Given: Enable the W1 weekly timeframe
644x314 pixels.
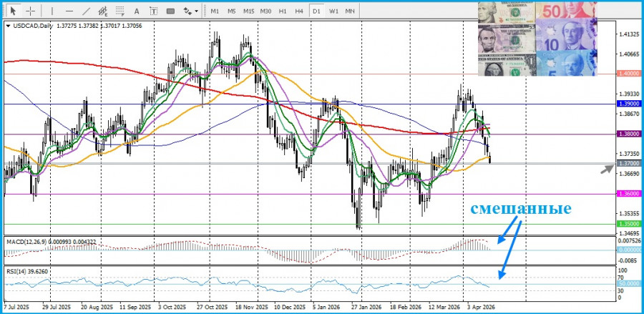Looking at the screenshot, I should 333,11.
